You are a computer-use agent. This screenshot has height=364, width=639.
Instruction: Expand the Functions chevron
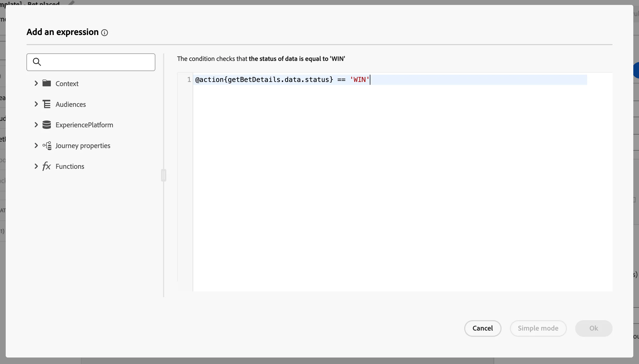[x=36, y=166]
